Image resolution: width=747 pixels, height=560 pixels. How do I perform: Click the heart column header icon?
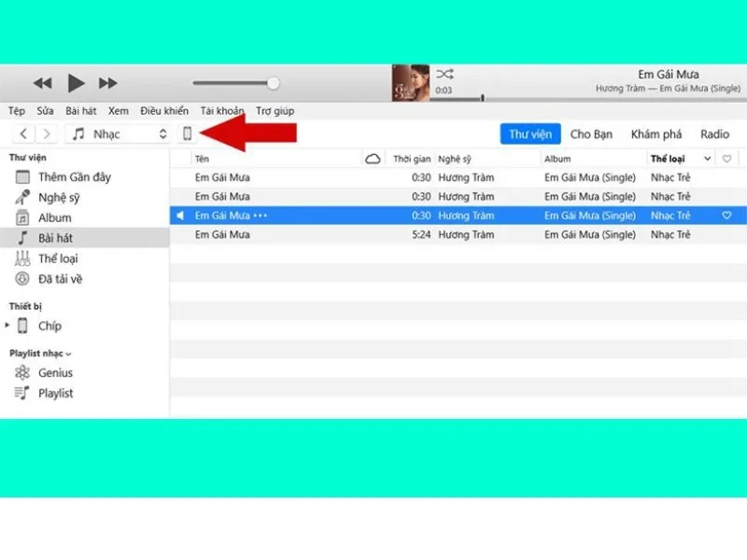coord(726,159)
